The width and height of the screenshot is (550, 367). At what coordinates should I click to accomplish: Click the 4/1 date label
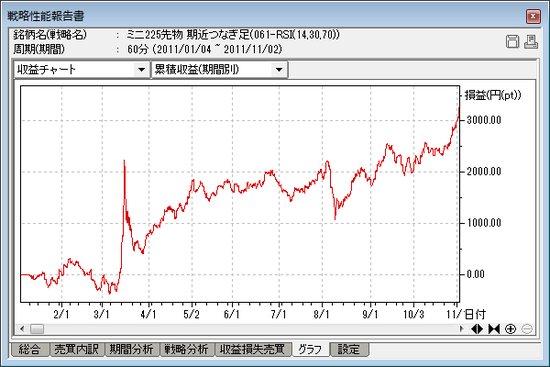coord(148,314)
